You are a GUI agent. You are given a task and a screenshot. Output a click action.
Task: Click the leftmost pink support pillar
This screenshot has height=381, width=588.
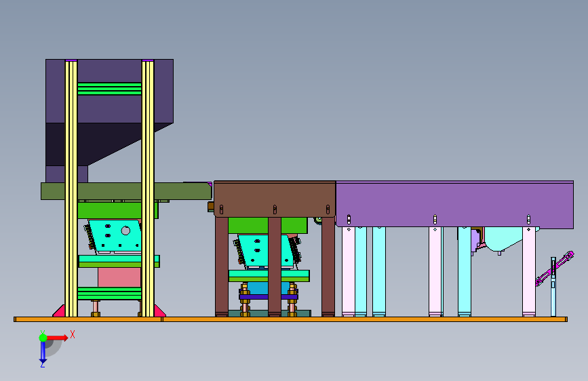[349, 271]
